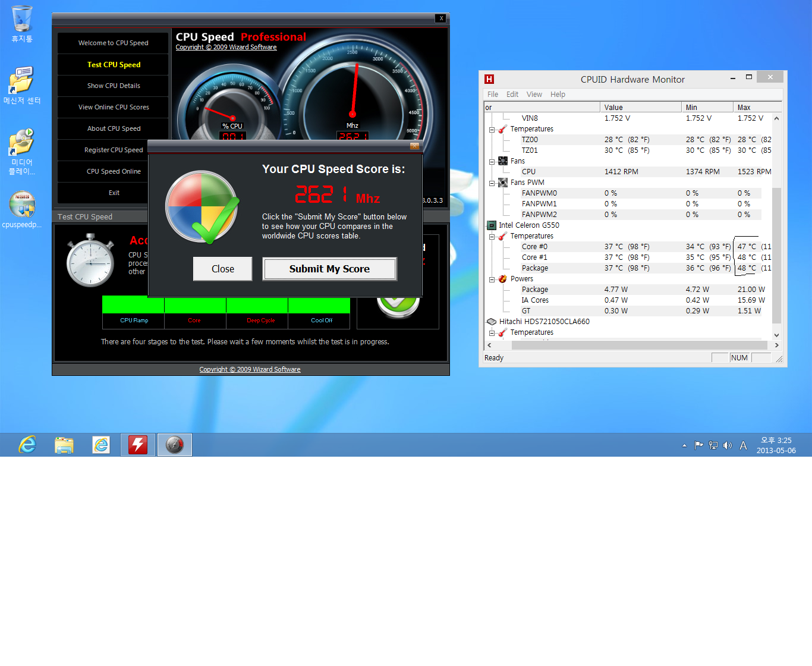
Task: Click the HWMonitor red H title icon
Action: (489, 79)
